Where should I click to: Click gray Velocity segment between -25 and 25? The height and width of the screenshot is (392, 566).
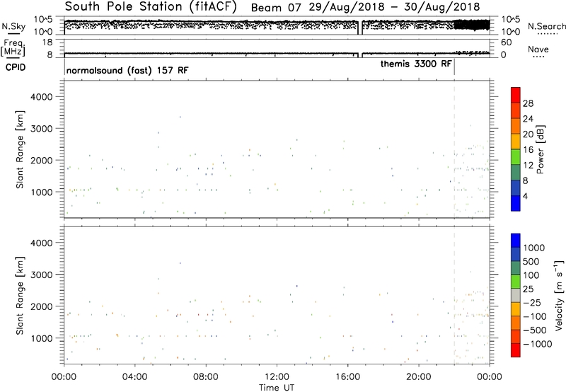click(516, 296)
